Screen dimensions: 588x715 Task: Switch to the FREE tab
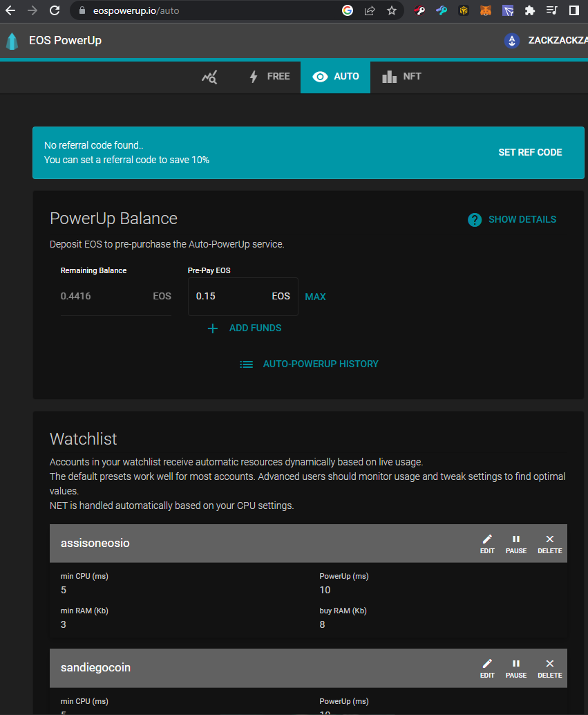point(269,77)
